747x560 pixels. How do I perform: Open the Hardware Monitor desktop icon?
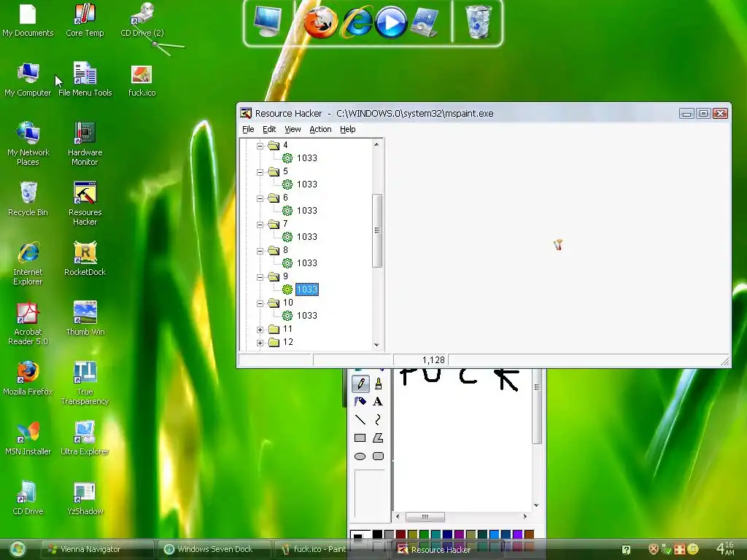click(x=85, y=144)
